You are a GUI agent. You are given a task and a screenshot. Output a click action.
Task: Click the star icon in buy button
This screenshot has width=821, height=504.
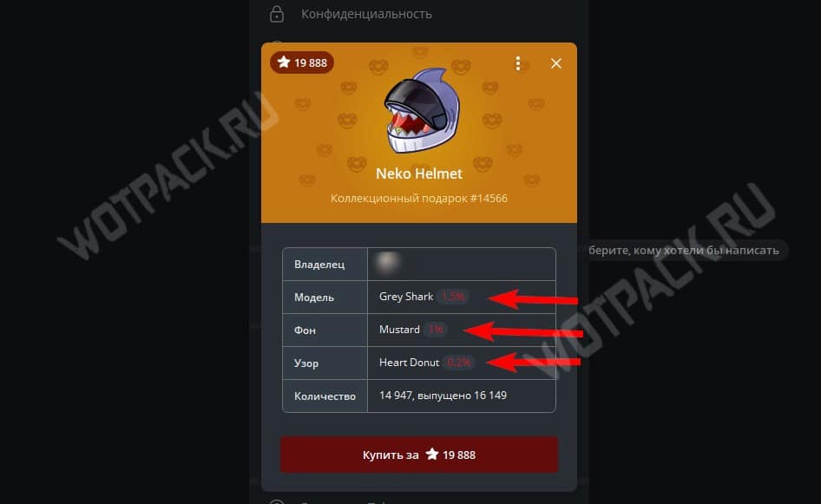click(432, 455)
